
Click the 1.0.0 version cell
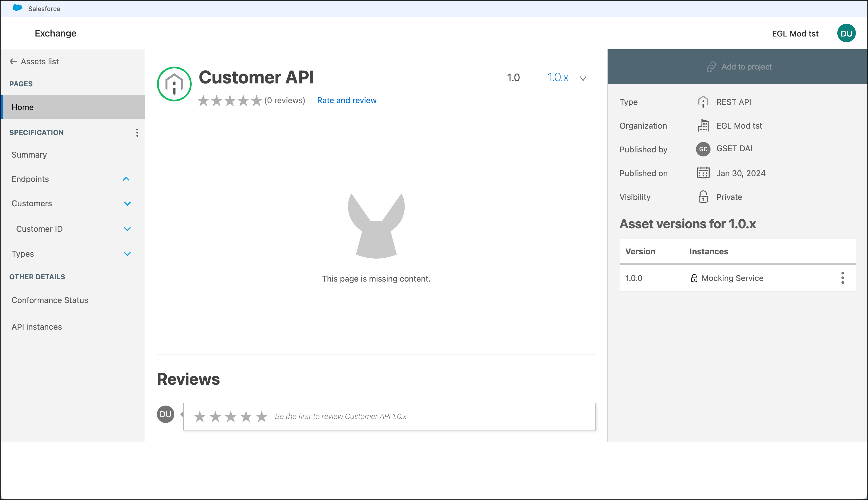coord(633,278)
